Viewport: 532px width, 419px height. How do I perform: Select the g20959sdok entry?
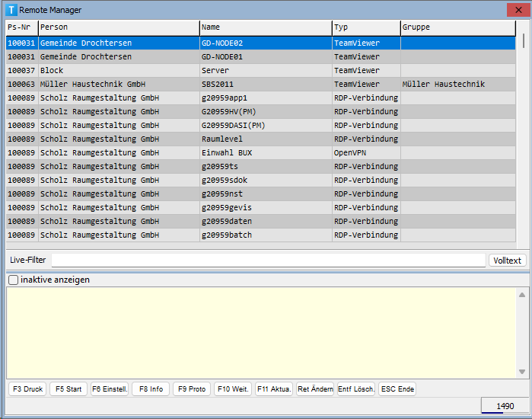click(260, 180)
